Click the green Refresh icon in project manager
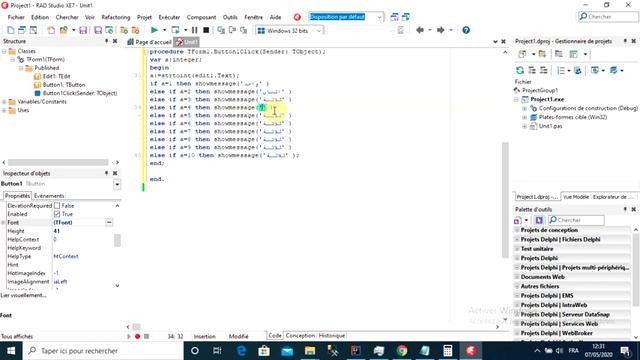Image resolution: width=640 pixels, height=360 pixels. (x=520, y=71)
